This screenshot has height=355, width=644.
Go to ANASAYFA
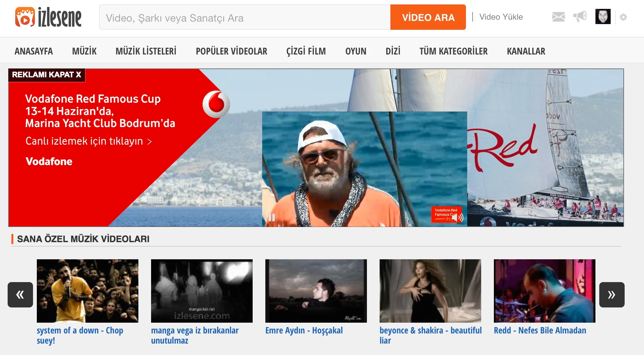pos(34,51)
